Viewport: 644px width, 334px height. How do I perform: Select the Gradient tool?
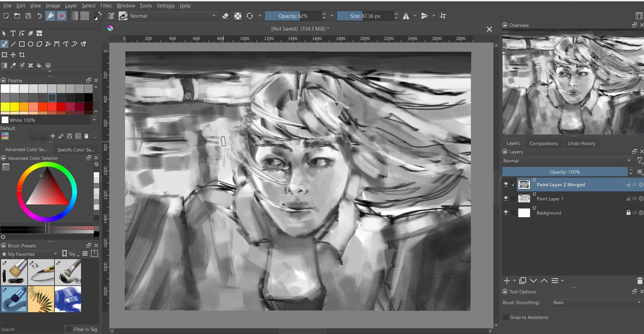[5, 65]
